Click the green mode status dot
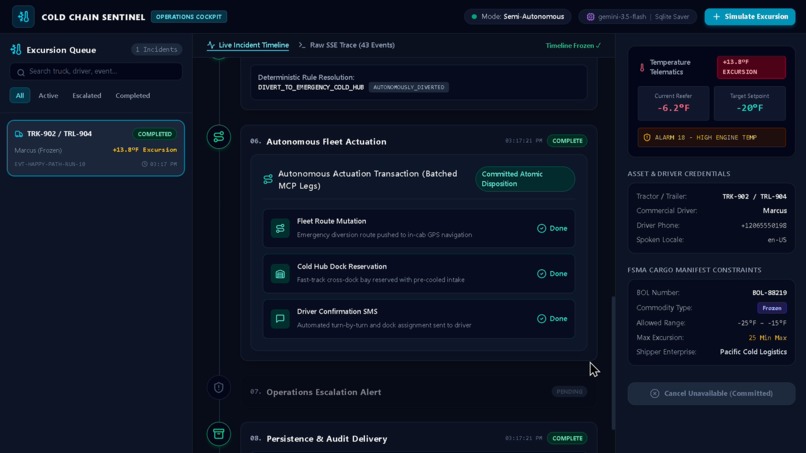Image resolution: width=806 pixels, height=453 pixels. coord(474,17)
